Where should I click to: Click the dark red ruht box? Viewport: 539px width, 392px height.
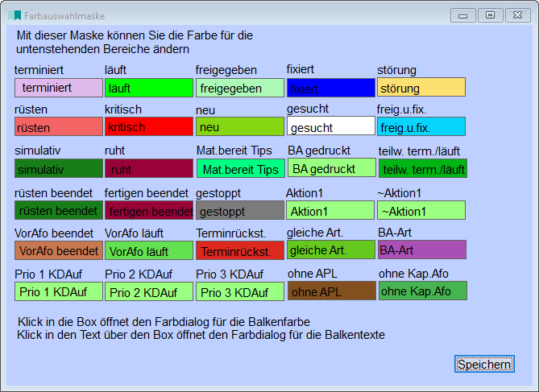[149, 168]
